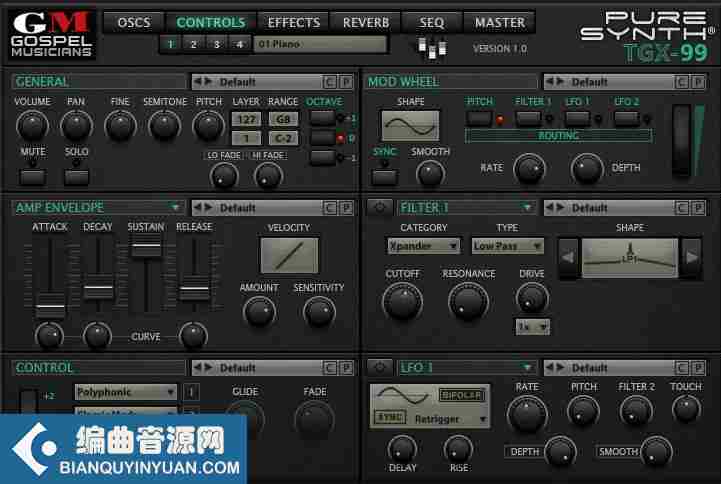Open LFO 1 section dropdown
Image resolution: width=721 pixels, height=484 pixels.
tap(527, 367)
